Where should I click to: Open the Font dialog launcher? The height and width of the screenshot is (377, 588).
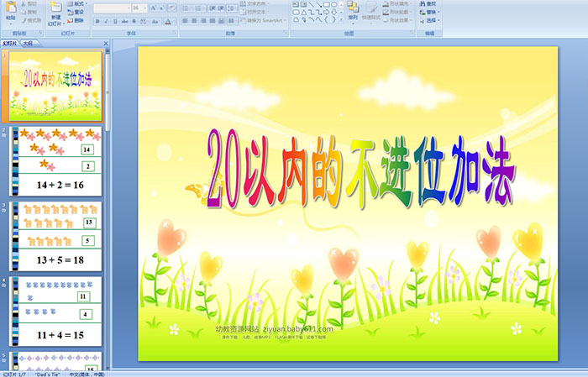175,34
